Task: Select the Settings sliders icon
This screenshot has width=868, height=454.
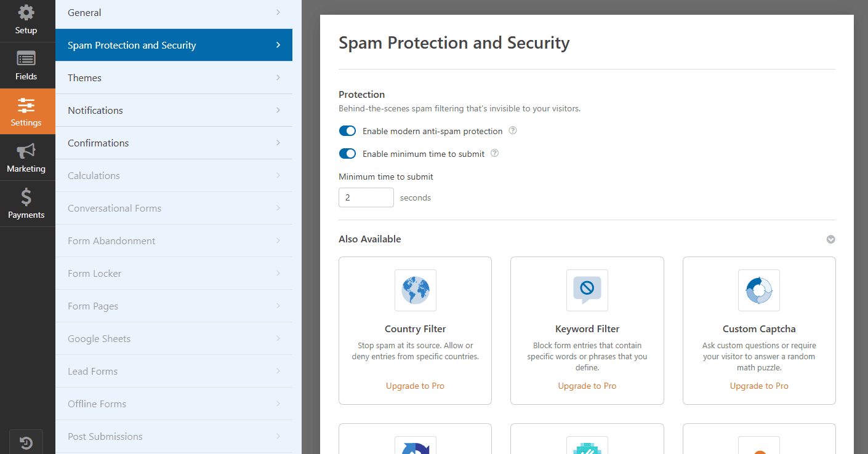Action: coord(26,105)
